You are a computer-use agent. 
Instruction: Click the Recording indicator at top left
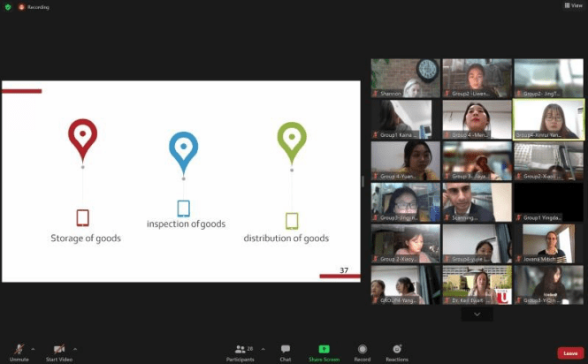point(33,6)
